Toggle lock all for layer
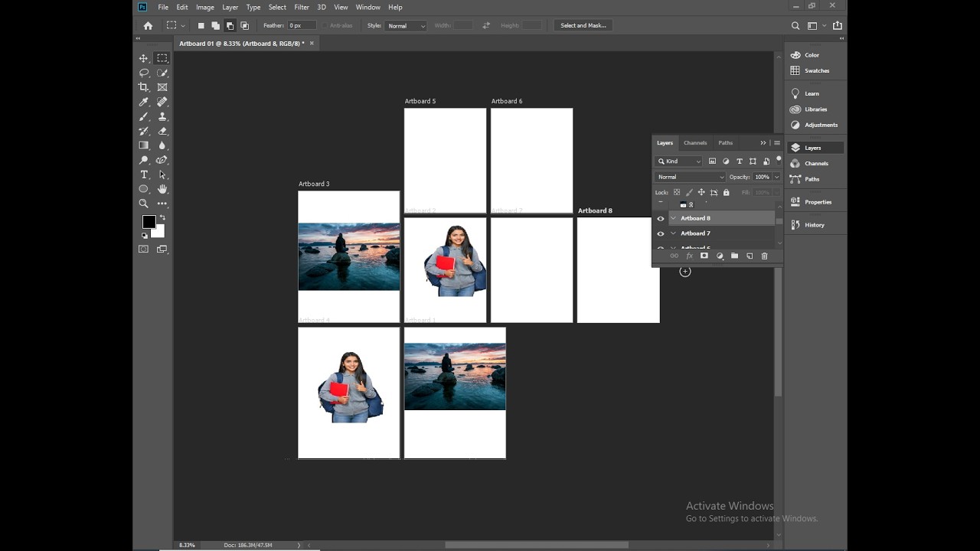Image resolution: width=980 pixels, height=551 pixels. pos(727,192)
